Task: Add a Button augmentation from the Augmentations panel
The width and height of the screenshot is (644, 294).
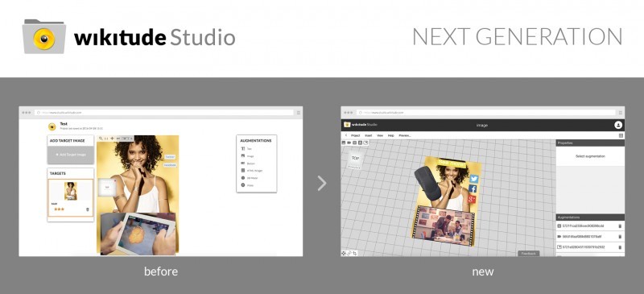Action: (x=248, y=164)
